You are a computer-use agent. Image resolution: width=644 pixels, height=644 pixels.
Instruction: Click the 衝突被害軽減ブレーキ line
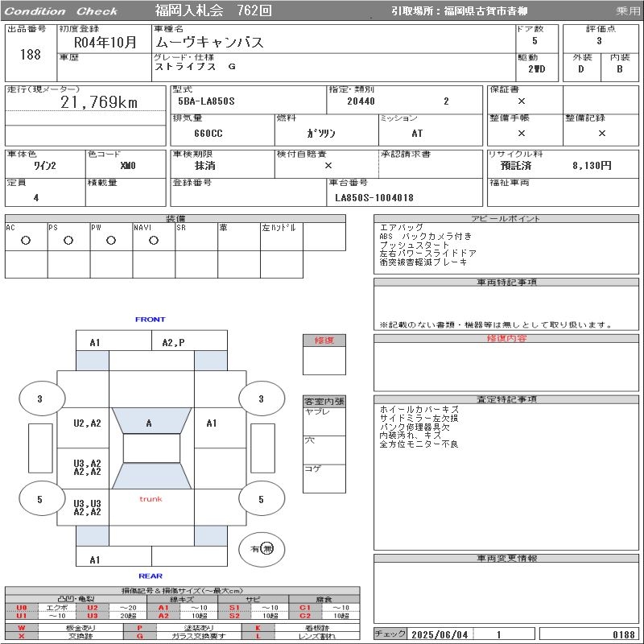tap(423, 262)
